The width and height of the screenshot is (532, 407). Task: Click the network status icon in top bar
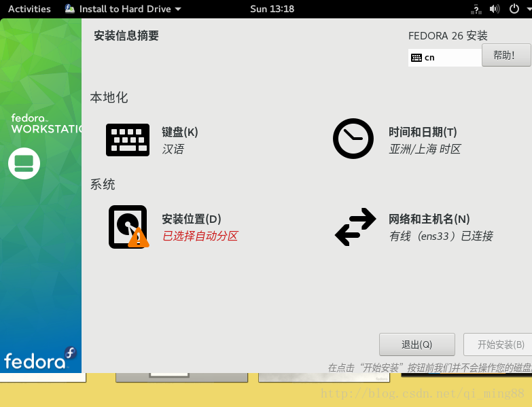476,9
